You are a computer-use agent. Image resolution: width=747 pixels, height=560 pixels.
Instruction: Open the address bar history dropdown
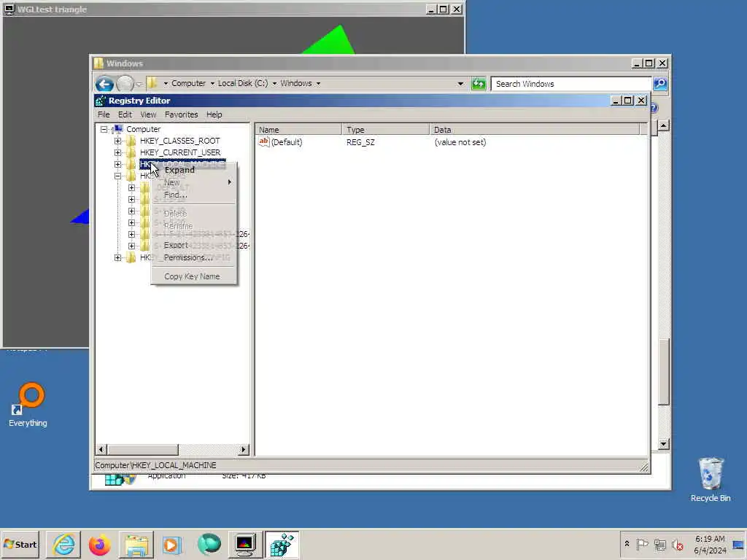[x=460, y=84]
